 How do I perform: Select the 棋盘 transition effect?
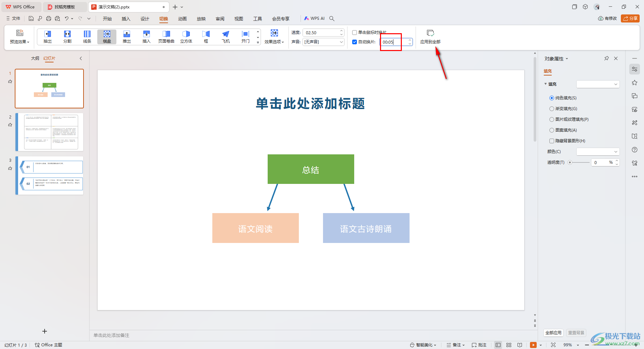tap(107, 37)
